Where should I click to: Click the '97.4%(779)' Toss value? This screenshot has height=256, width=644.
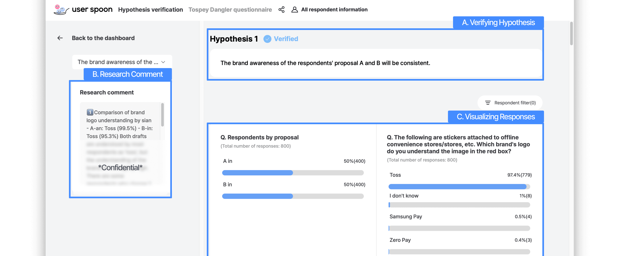tap(519, 175)
